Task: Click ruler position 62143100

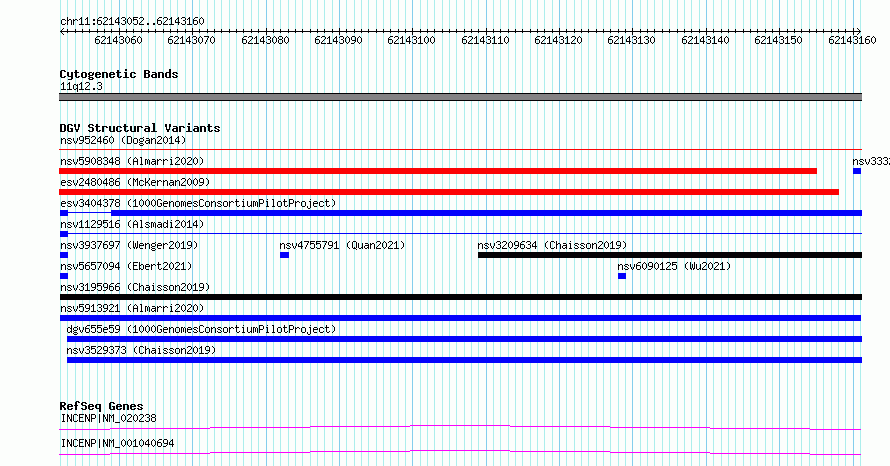Action: pyautogui.click(x=411, y=40)
